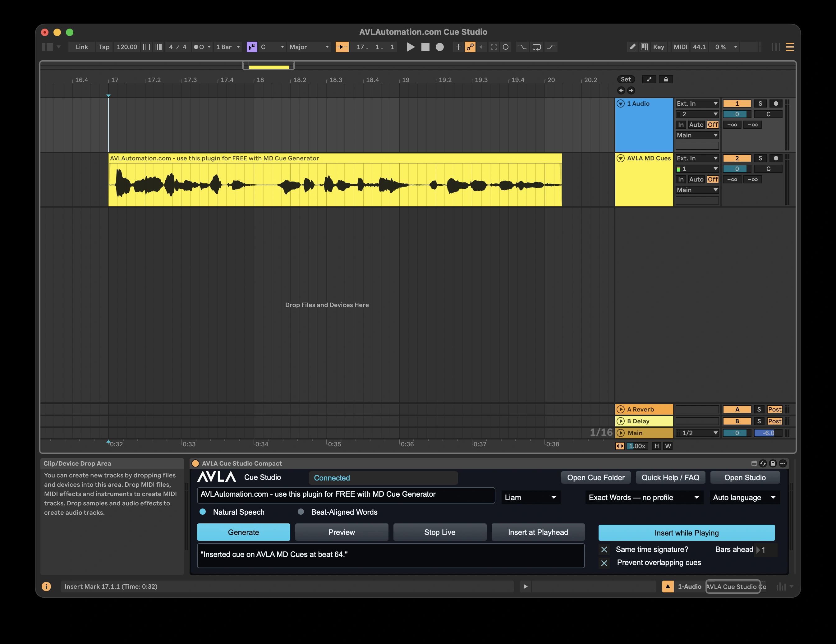Viewport: 836px width, 644px height.
Task: Toggle Draw Mode pencil icon
Action: click(x=632, y=47)
